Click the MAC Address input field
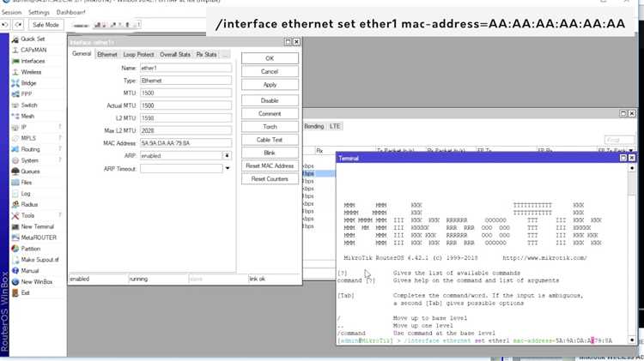Image resolution: width=644 pixels, height=361 pixels. 185,143
